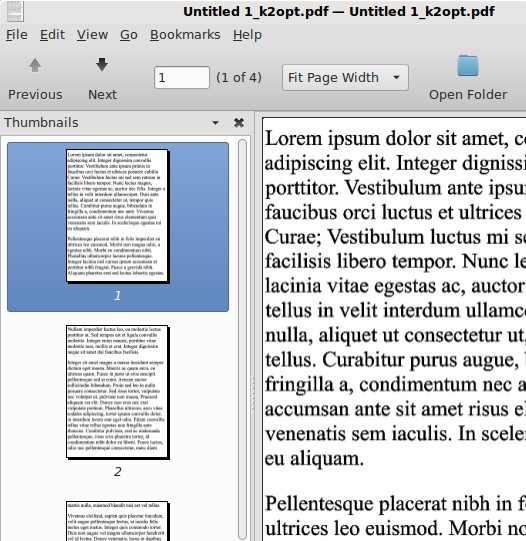Click the sidebar divider handle
This screenshot has height=541, width=526.
point(253,393)
